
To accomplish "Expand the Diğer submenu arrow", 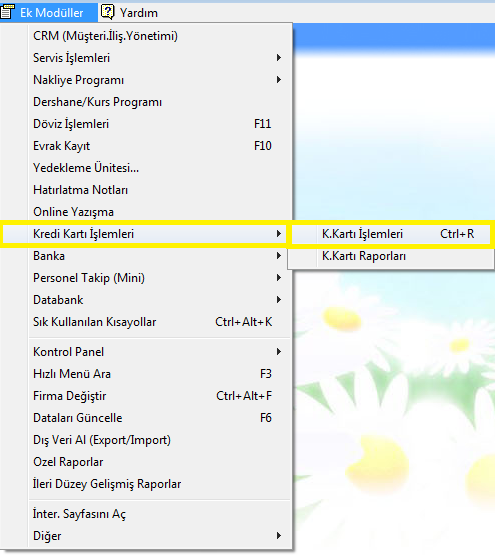I will (x=279, y=536).
